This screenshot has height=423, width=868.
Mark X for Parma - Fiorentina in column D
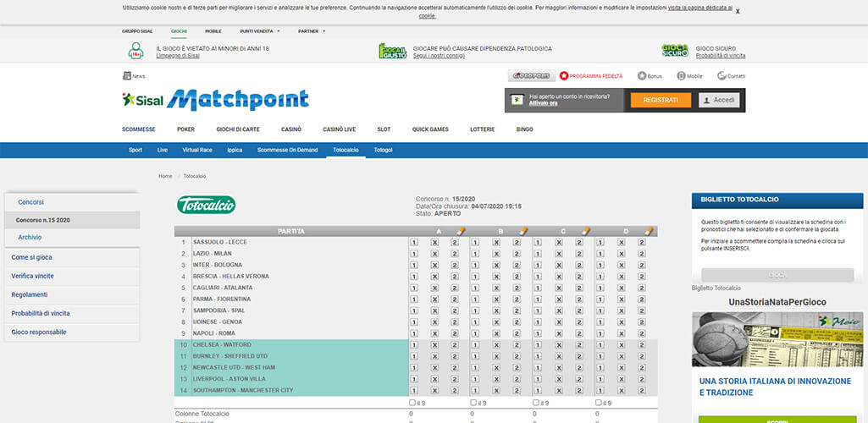pyautogui.click(x=621, y=299)
